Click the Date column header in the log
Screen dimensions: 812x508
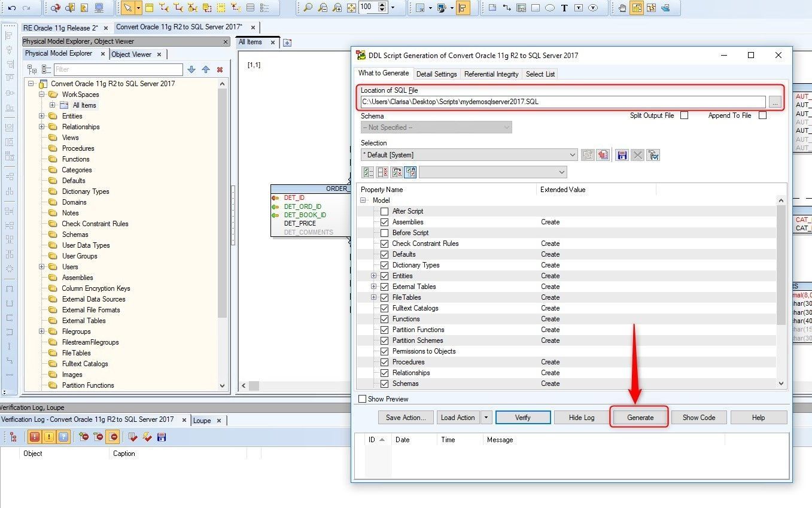[x=414, y=440]
